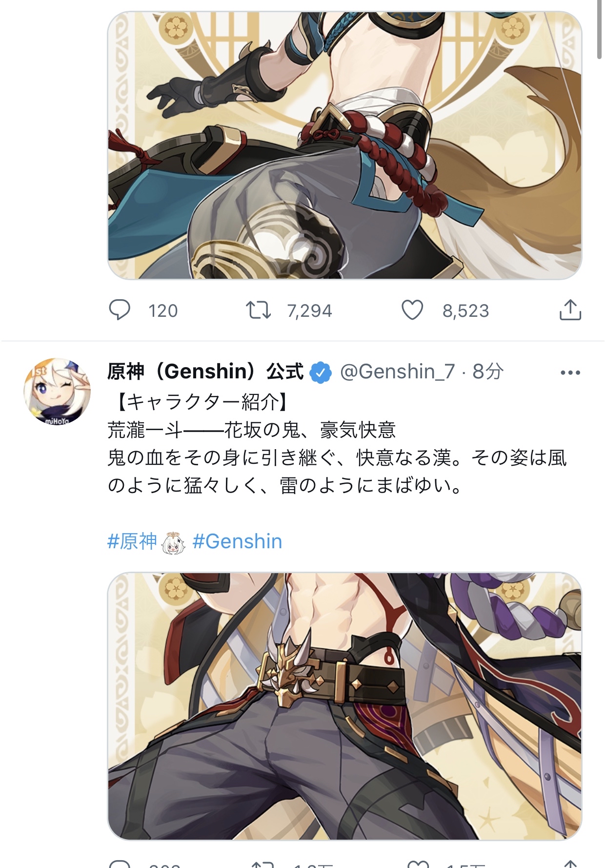606x868 pixels.
Task: Open the Arataki Itto character image
Action: [x=344, y=706]
